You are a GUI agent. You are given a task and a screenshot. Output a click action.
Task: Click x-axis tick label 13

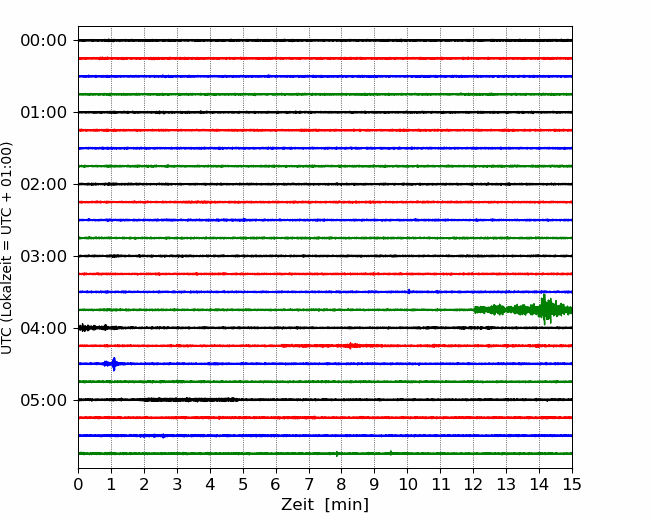[506, 484]
